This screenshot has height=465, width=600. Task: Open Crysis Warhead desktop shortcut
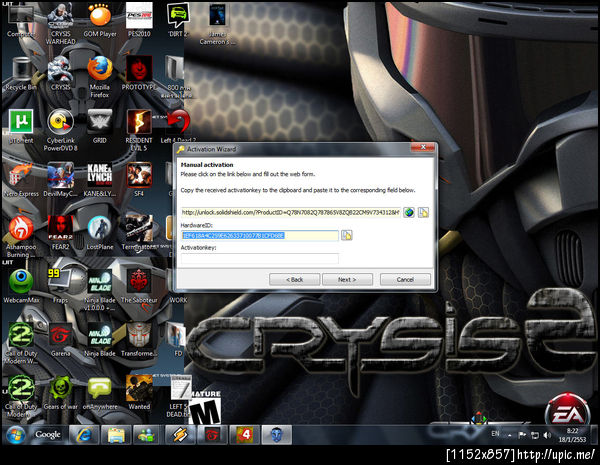pyautogui.click(x=60, y=23)
